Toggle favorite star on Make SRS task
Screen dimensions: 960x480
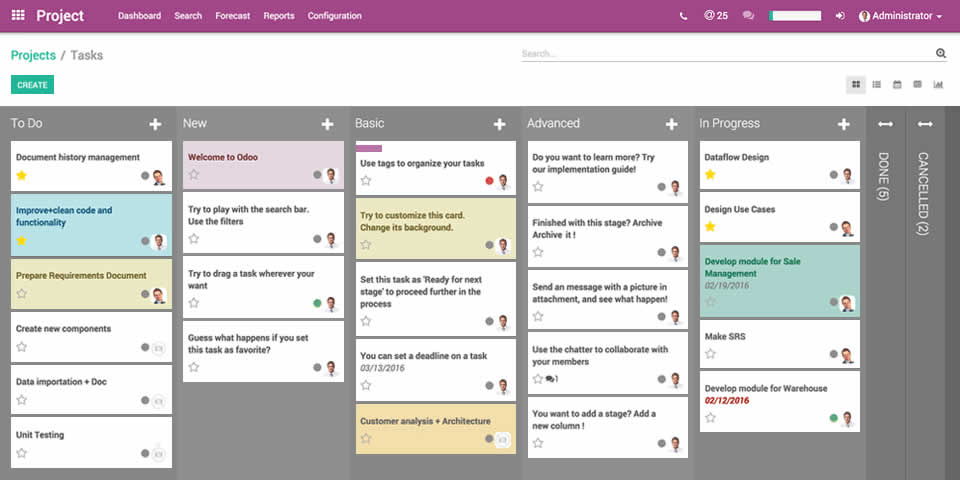[710, 354]
